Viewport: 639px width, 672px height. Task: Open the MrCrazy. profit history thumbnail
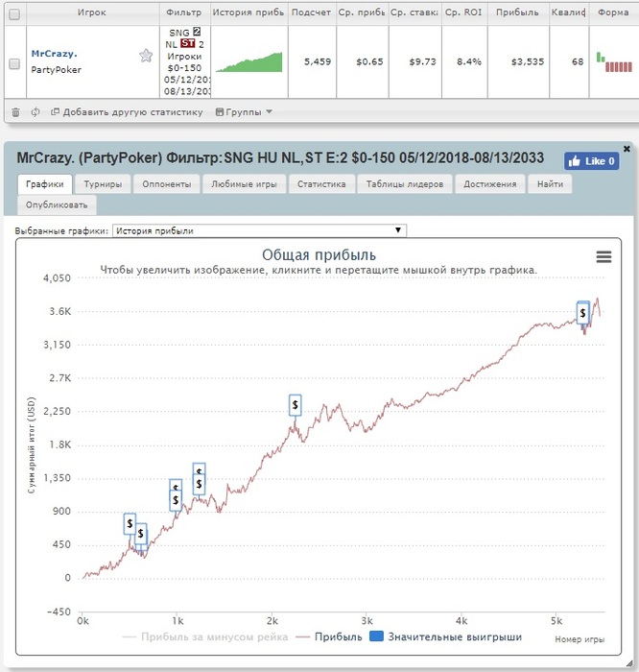248,61
